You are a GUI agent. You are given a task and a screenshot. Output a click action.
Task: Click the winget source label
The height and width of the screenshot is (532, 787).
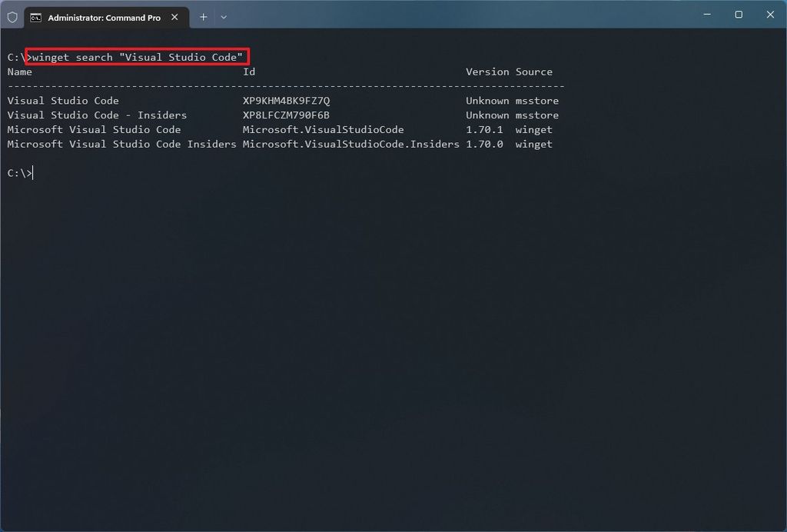[x=533, y=129]
